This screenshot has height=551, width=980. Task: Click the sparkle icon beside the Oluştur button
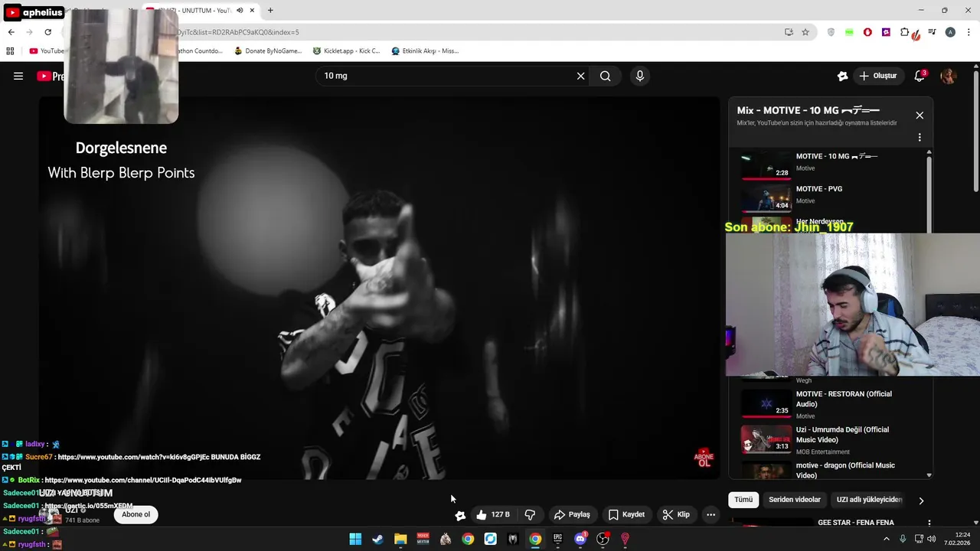point(842,76)
